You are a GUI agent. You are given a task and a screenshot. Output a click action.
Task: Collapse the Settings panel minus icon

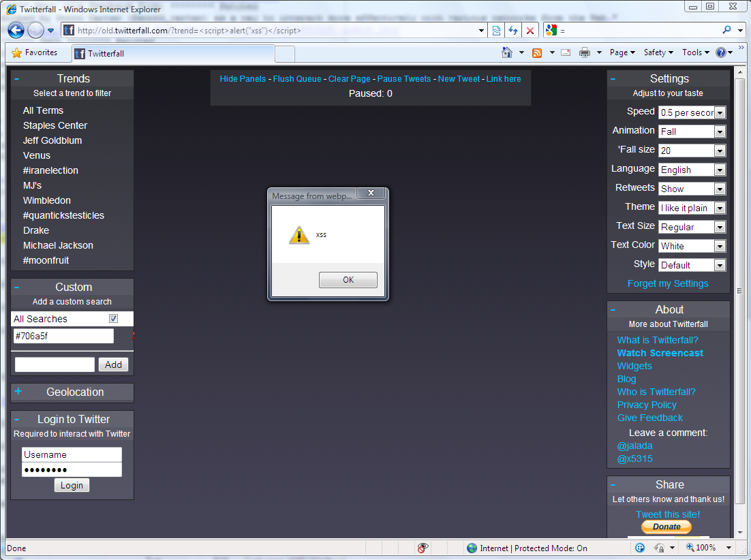point(613,78)
